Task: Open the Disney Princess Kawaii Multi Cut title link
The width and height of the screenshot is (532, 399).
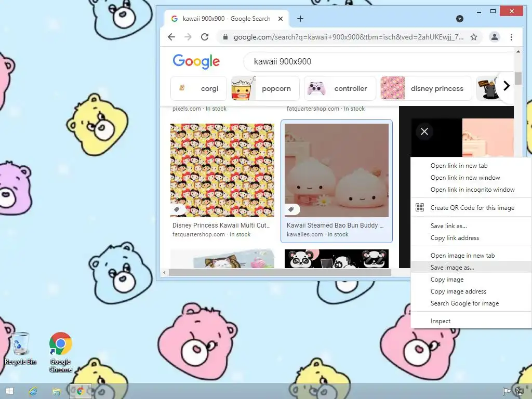Action: (221, 225)
